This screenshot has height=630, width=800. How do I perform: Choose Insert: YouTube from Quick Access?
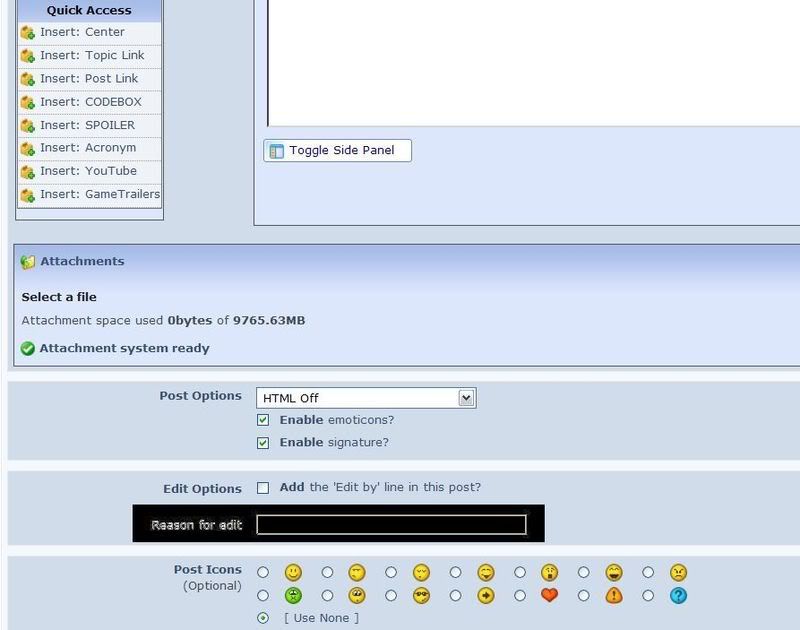pyautogui.click(x=88, y=171)
